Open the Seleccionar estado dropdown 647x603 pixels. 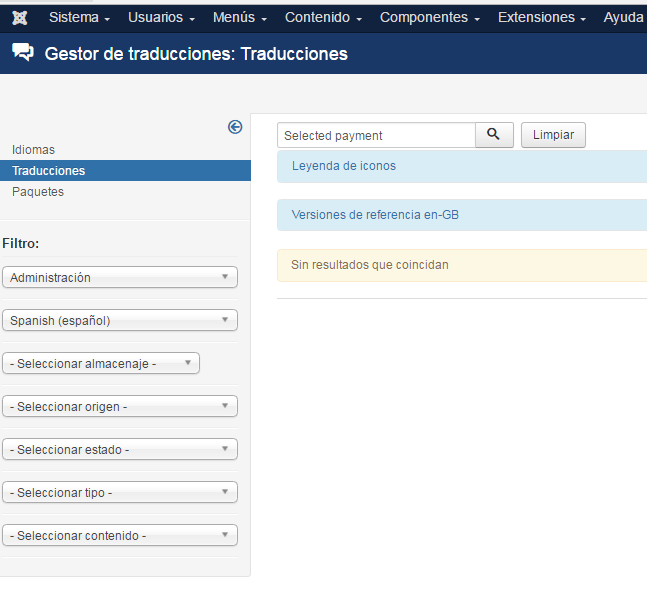(x=120, y=449)
